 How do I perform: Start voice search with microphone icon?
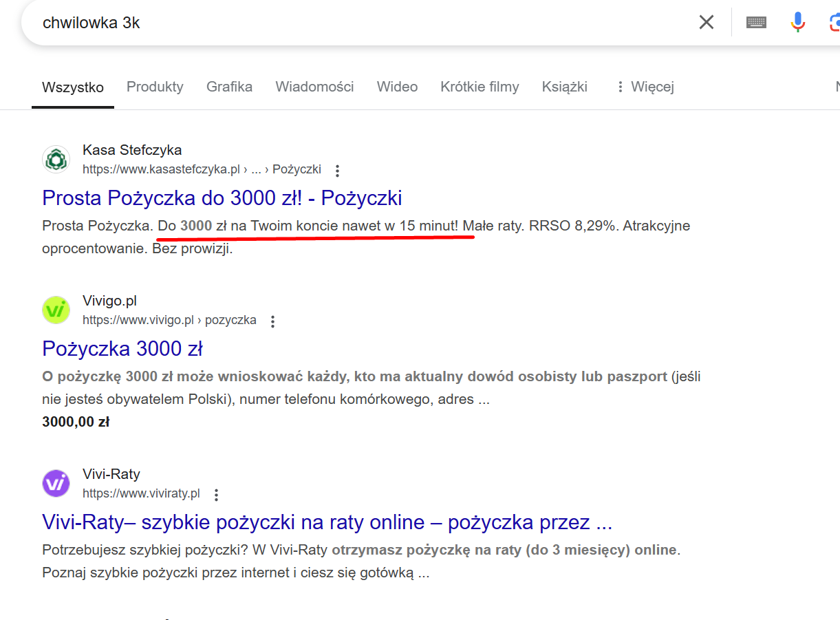point(797,22)
